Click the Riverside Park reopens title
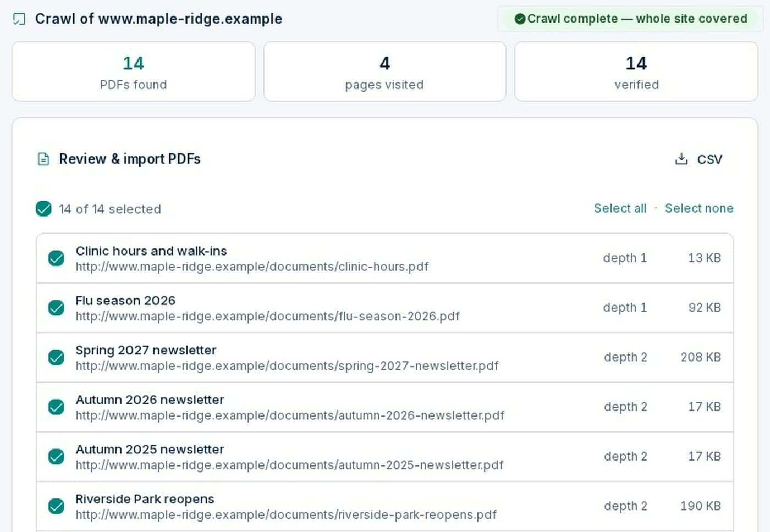 (x=145, y=499)
